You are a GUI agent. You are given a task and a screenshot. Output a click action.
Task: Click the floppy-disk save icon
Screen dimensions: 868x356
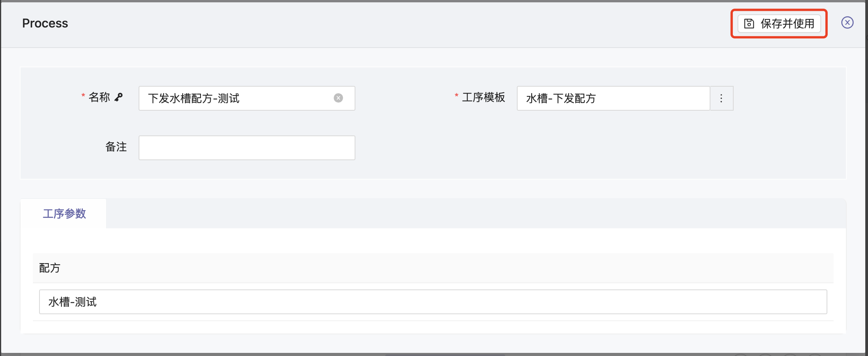pyautogui.click(x=749, y=24)
